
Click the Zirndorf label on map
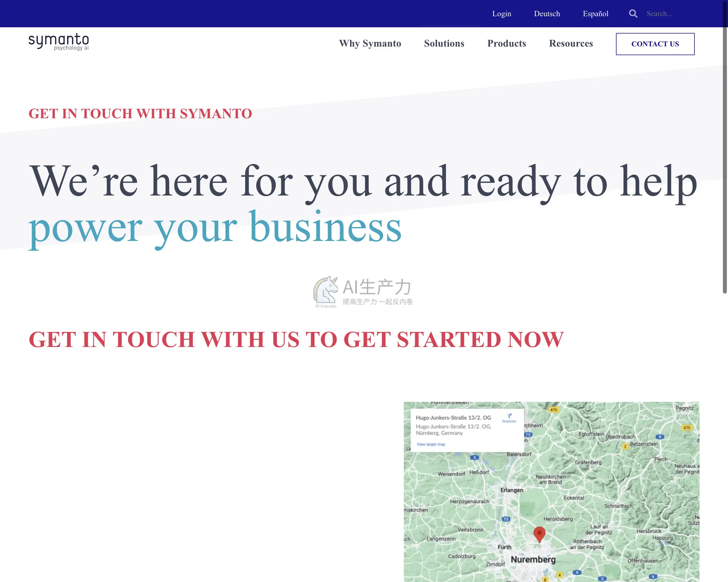(495, 564)
